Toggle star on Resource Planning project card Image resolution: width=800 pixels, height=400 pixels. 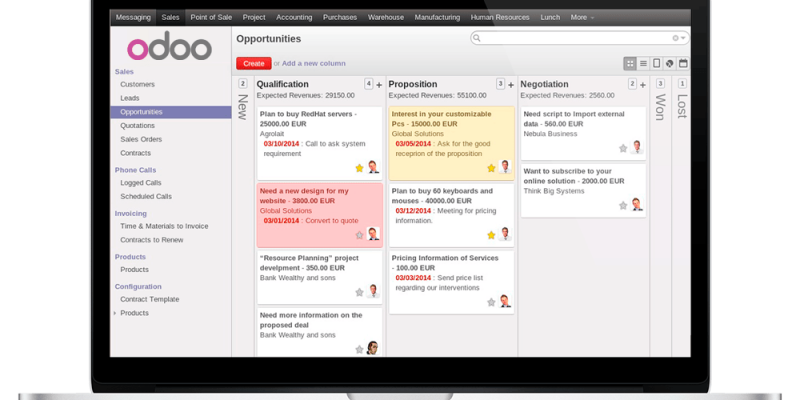click(359, 292)
